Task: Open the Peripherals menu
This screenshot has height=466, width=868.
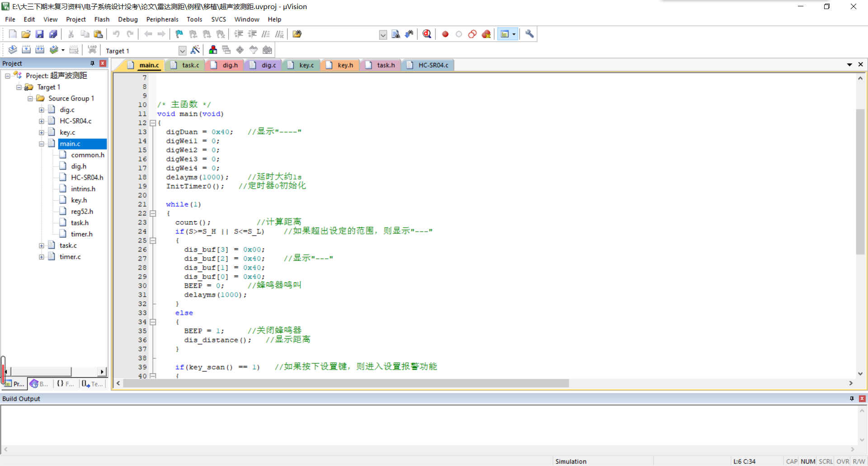Action: coord(162,19)
